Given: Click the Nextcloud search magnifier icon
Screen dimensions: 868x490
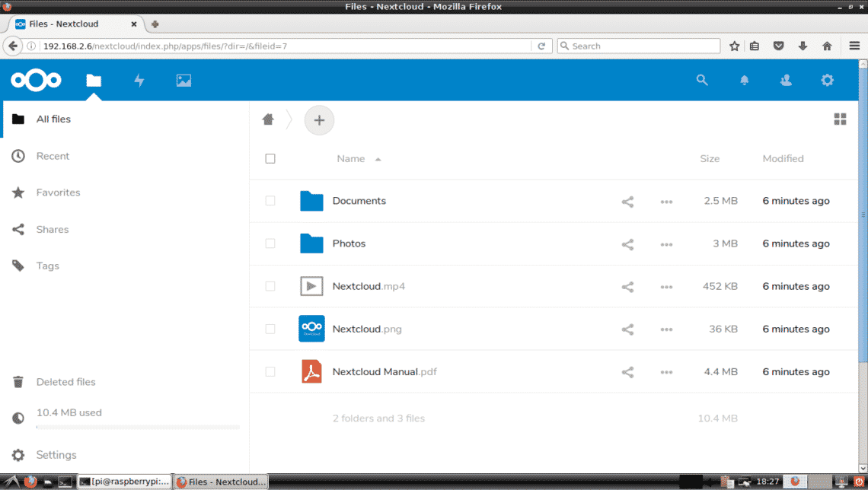Looking at the screenshot, I should click(x=702, y=80).
